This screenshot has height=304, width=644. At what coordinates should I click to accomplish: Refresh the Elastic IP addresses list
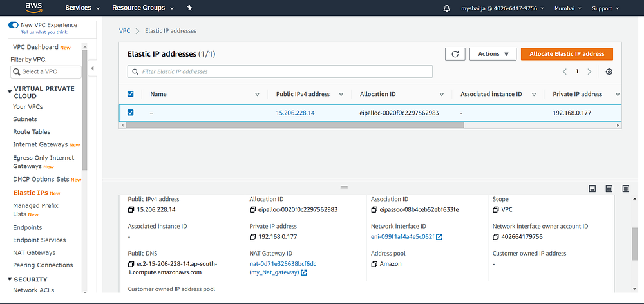tap(455, 54)
